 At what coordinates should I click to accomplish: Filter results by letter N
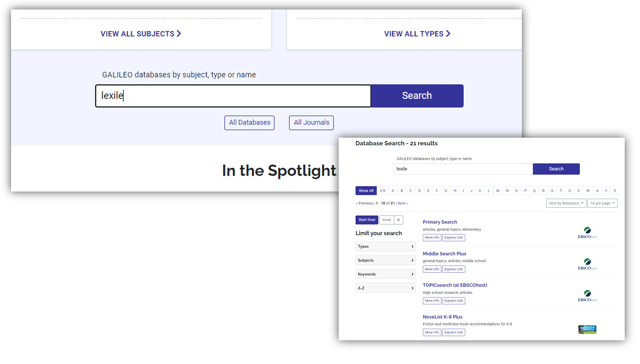click(x=507, y=190)
